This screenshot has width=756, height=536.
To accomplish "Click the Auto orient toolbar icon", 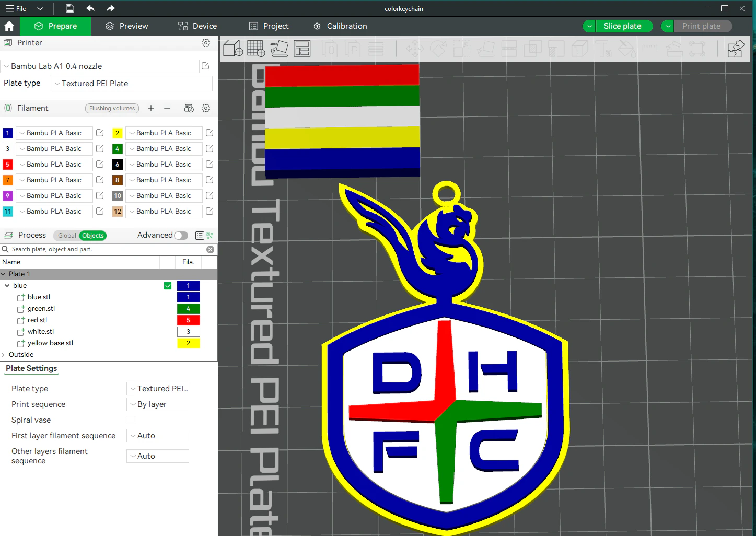I will [x=279, y=49].
